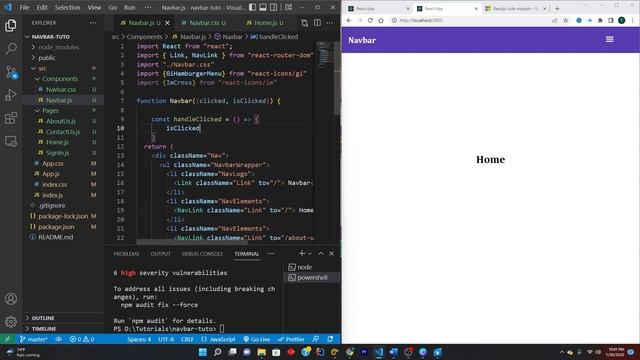Open Explorer views and more actions ellipsis
Screen dimensions: 640x360
(x=93, y=23)
